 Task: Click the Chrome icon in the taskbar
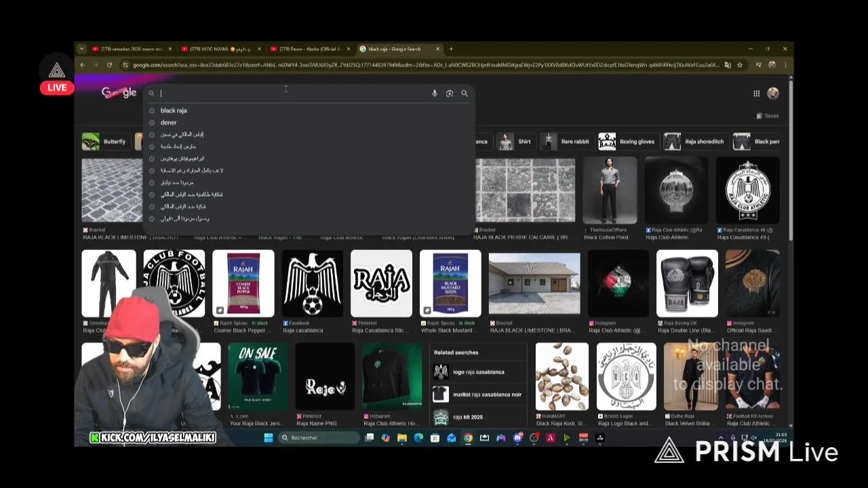[x=468, y=438]
